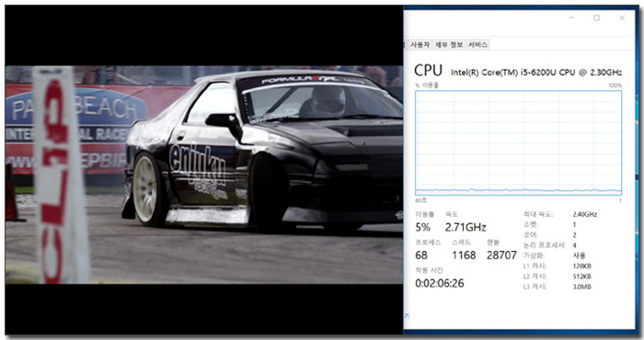Switch to the 사용자 tab
Screen dimensions: 644x340
(x=420, y=45)
